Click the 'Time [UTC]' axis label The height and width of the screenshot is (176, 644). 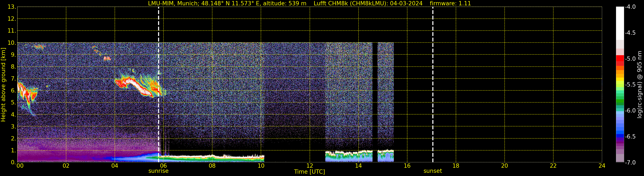310,172
